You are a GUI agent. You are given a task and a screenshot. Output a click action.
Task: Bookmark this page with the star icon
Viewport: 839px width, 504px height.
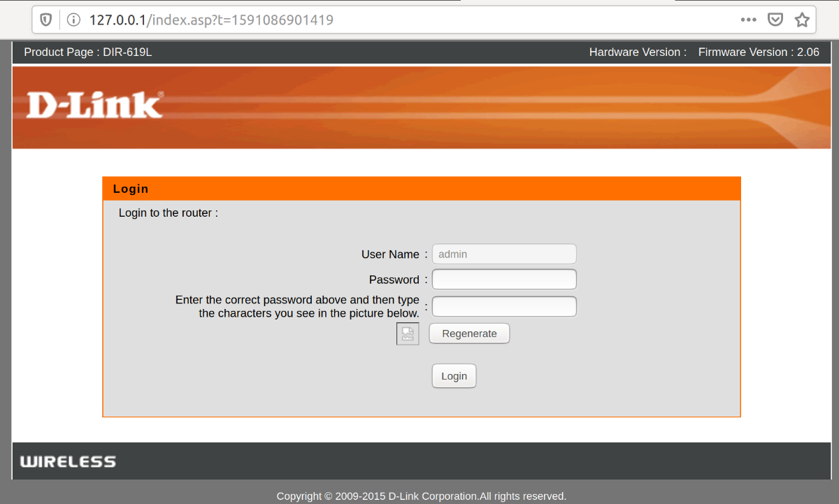[x=802, y=20]
